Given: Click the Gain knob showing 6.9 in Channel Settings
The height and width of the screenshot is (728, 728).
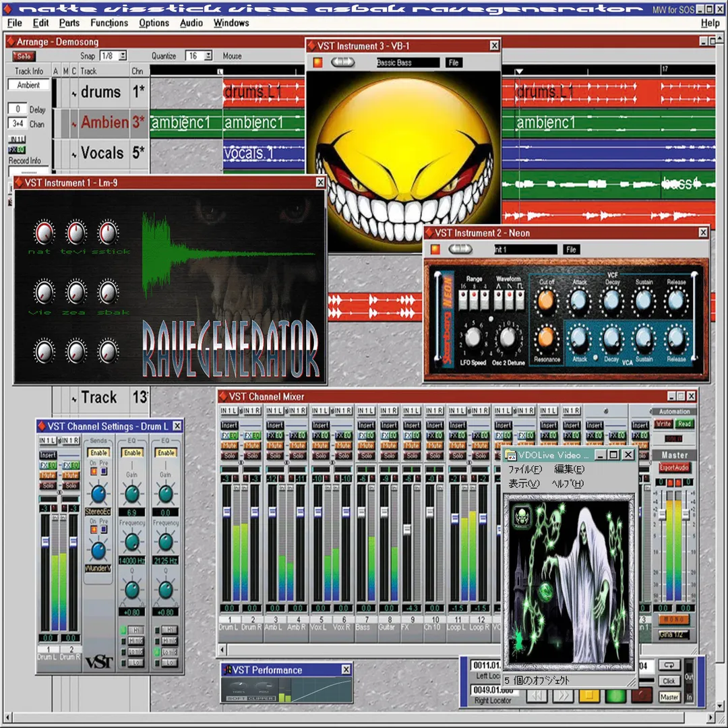Looking at the screenshot, I should [132, 494].
